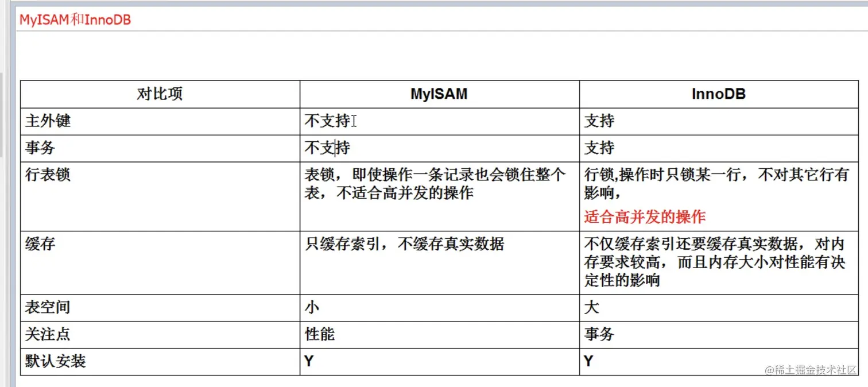
Task: Select the 'InnoDB' column header
Action: pos(719,94)
